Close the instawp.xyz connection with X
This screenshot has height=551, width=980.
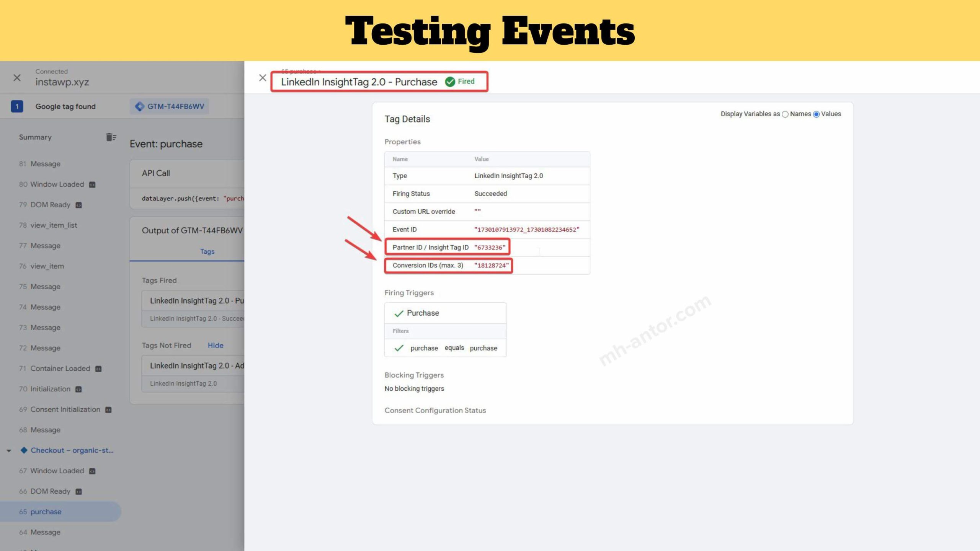click(17, 78)
